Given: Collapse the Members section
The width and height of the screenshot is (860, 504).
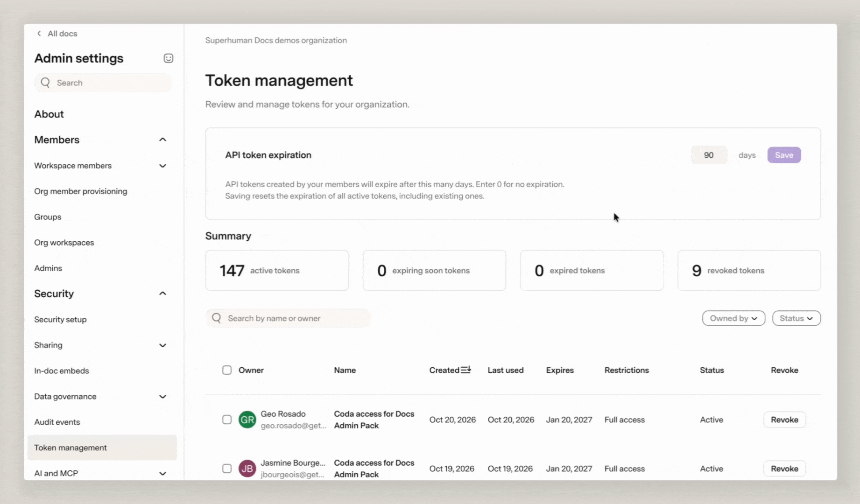Looking at the screenshot, I should pos(162,140).
